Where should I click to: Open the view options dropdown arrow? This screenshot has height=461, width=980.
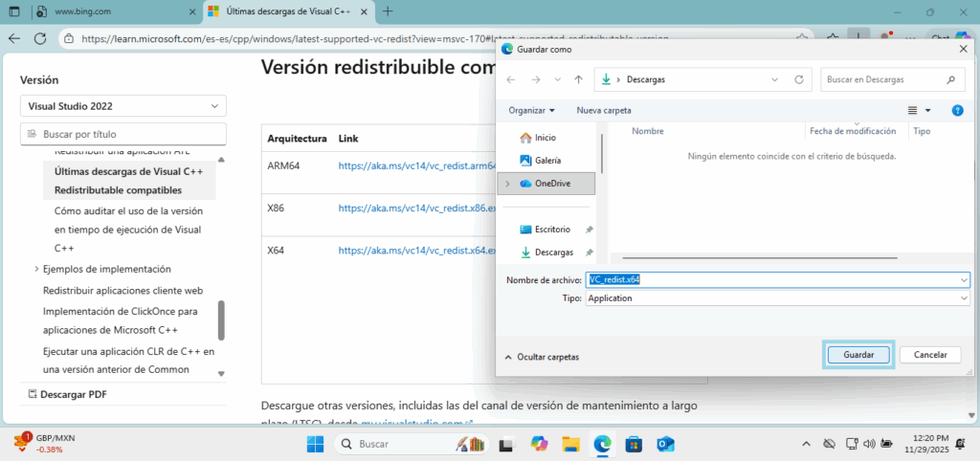click(x=927, y=111)
